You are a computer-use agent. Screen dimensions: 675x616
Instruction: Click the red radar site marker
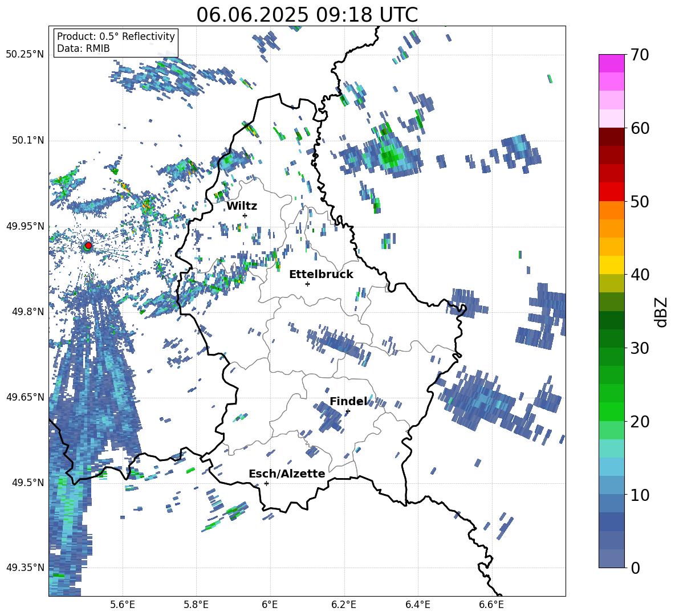coord(88,246)
